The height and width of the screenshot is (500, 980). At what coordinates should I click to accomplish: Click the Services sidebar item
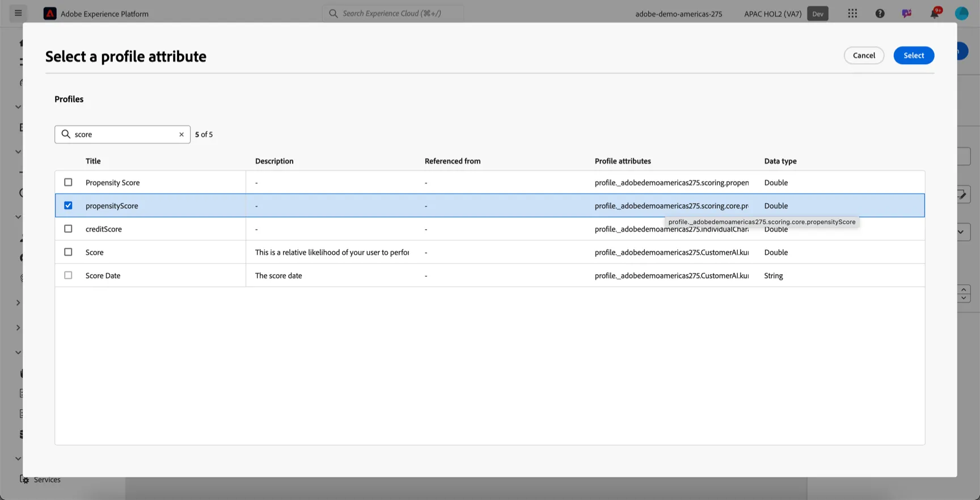click(x=47, y=480)
